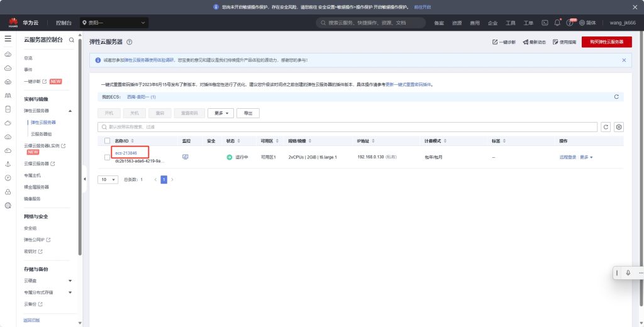Dismiss the top security warning bar
This screenshot has height=327, width=644.
(635, 7)
